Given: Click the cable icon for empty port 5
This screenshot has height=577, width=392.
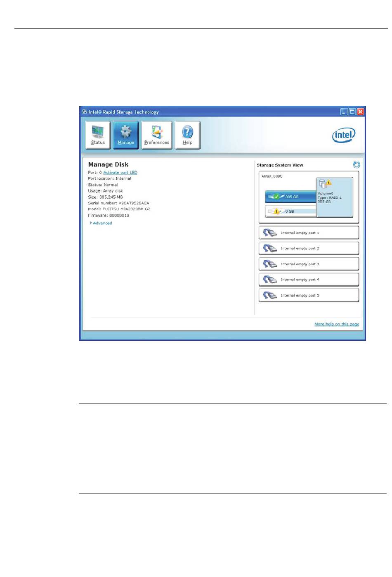Looking at the screenshot, I should [x=270, y=296].
